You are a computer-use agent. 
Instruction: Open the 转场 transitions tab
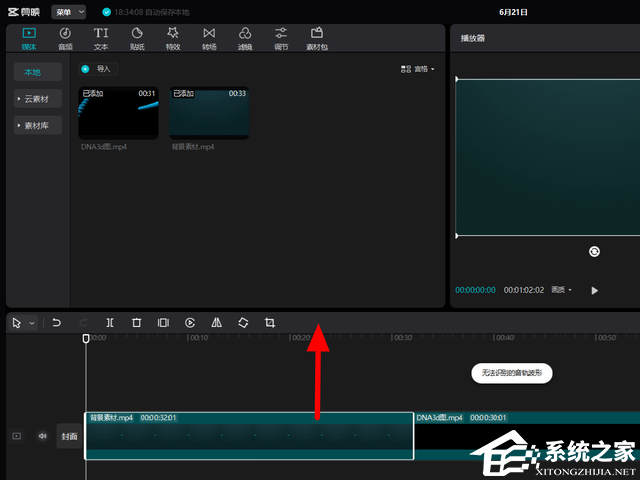pos(209,39)
